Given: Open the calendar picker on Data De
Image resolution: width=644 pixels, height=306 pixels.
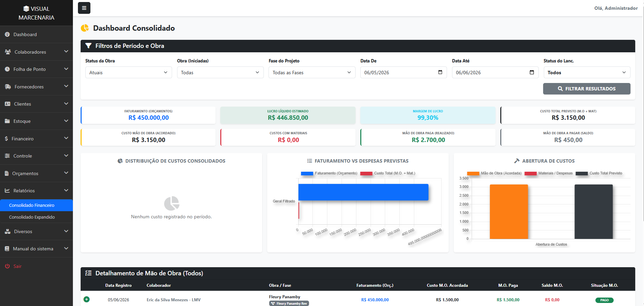Looking at the screenshot, I should tap(440, 72).
